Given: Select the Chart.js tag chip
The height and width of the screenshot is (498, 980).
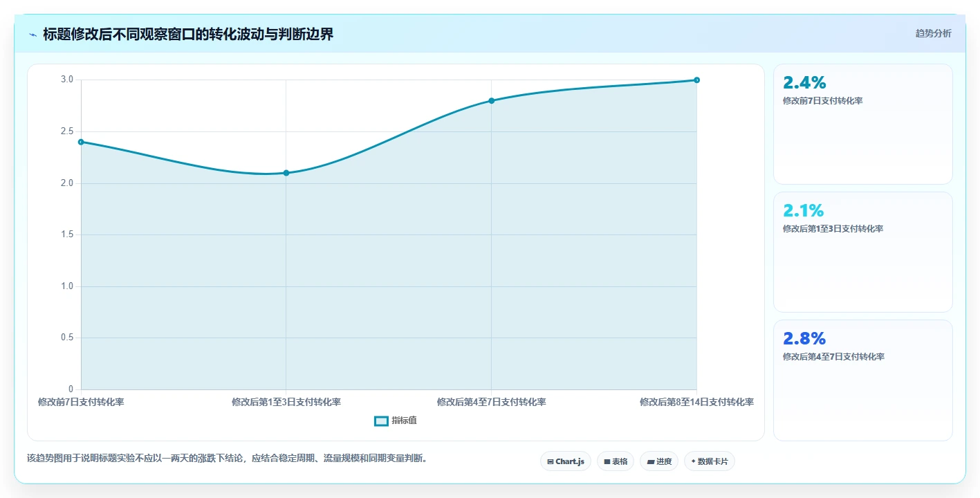Looking at the screenshot, I should [x=566, y=461].
